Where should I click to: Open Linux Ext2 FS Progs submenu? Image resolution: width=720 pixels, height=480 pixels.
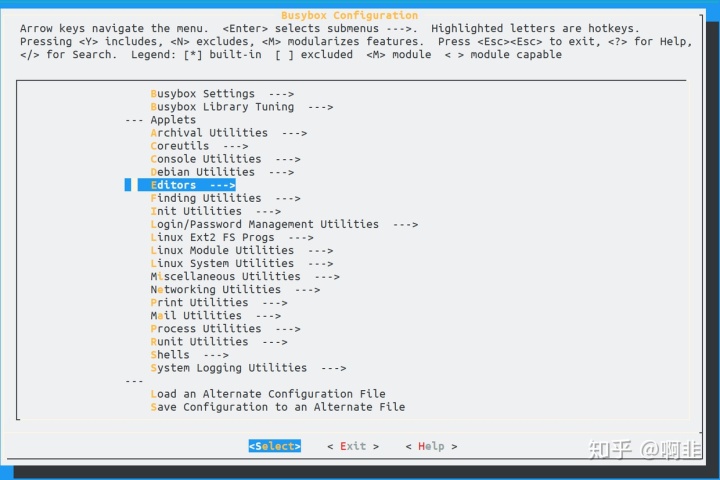point(232,237)
